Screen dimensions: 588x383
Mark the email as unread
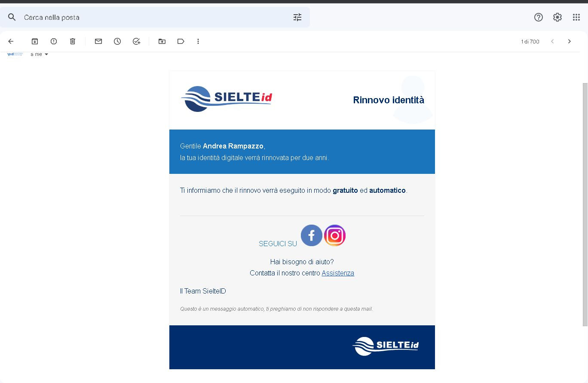tap(98, 41)
